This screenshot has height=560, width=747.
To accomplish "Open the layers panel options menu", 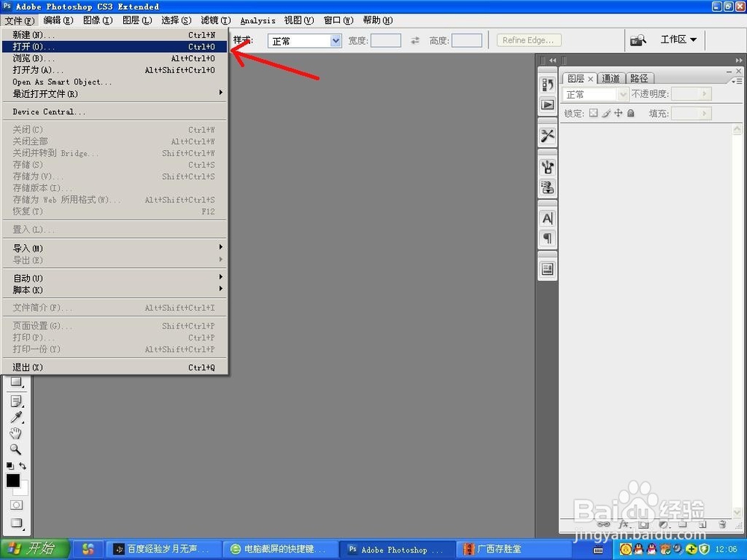I will 737,81.
